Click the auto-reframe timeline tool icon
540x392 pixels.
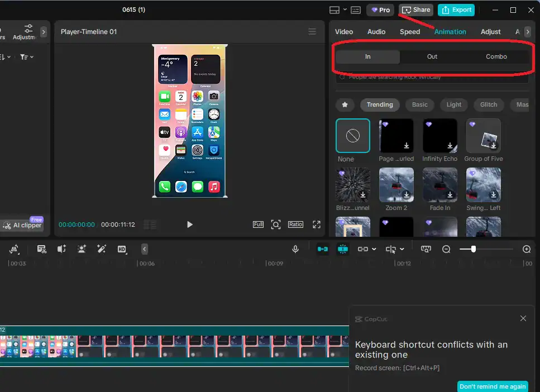click(14, 249)
